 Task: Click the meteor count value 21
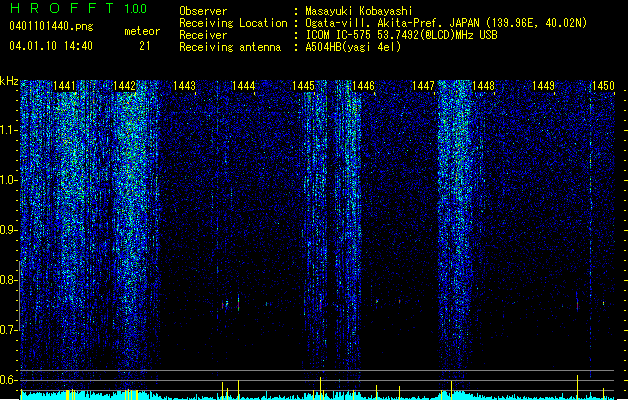(x=145, y=46)
